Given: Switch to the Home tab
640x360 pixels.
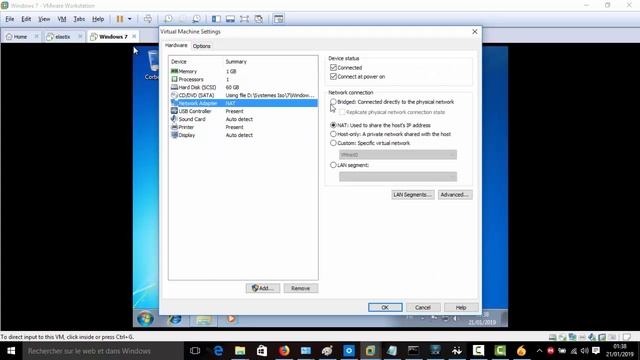Looking at the screenshot, I should pos(17,36).
